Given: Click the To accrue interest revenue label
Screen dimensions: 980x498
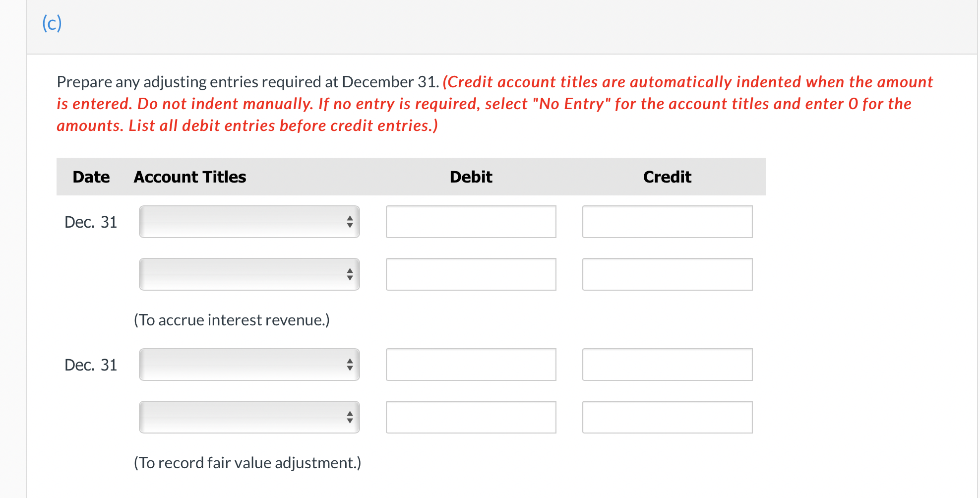Looking at the screenshot, I should [x=231, y=320].
